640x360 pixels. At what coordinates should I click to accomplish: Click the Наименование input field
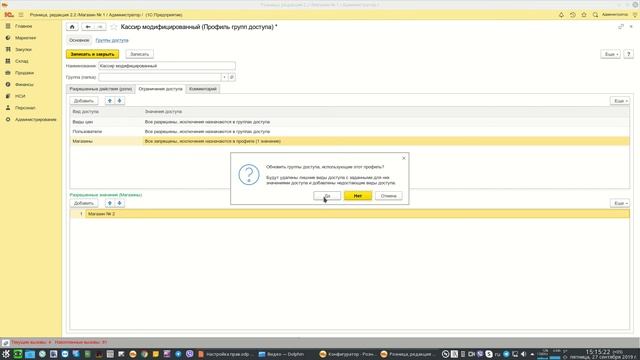pos(167,66)
